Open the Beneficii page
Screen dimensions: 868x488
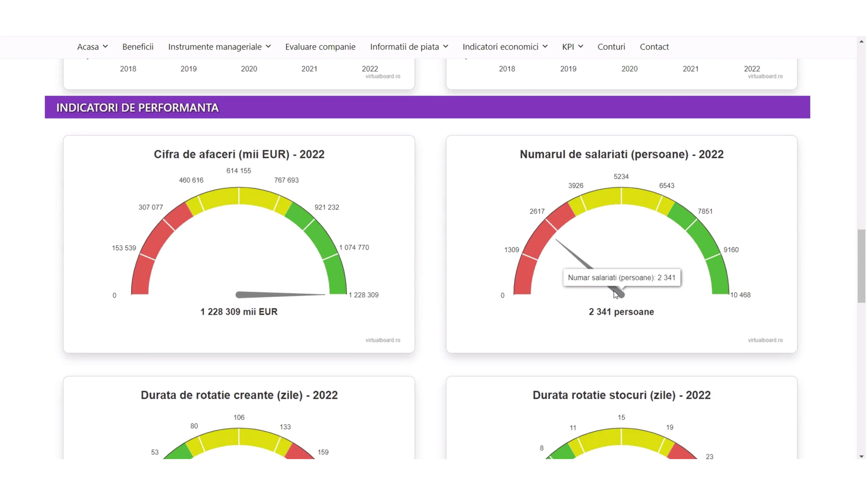[x=138, y=47]
